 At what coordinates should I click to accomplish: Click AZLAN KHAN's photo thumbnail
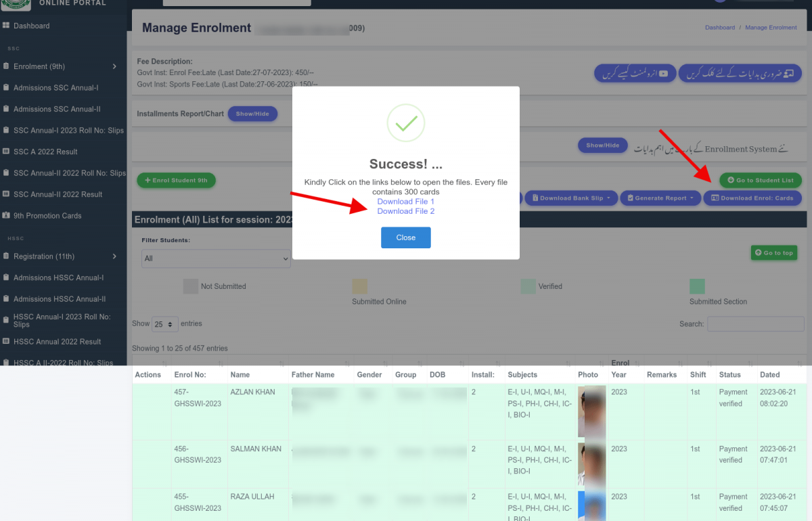[x=591, y=411]
